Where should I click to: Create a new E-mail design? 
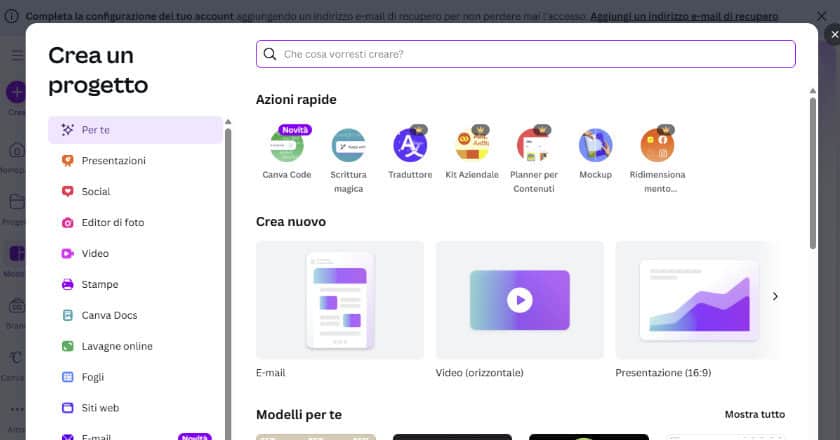click(x=340, y=300)
